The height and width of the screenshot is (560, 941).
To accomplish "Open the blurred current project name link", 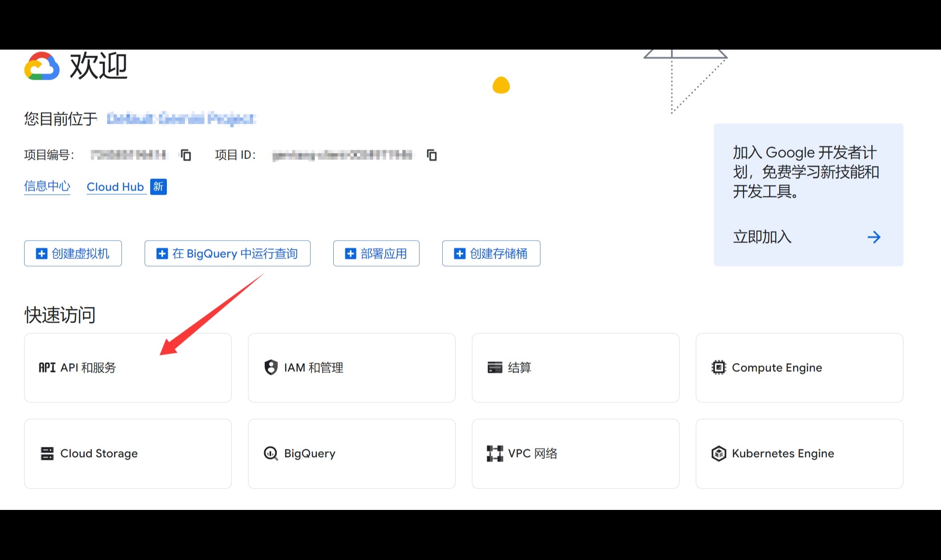I will coord(181,119).
